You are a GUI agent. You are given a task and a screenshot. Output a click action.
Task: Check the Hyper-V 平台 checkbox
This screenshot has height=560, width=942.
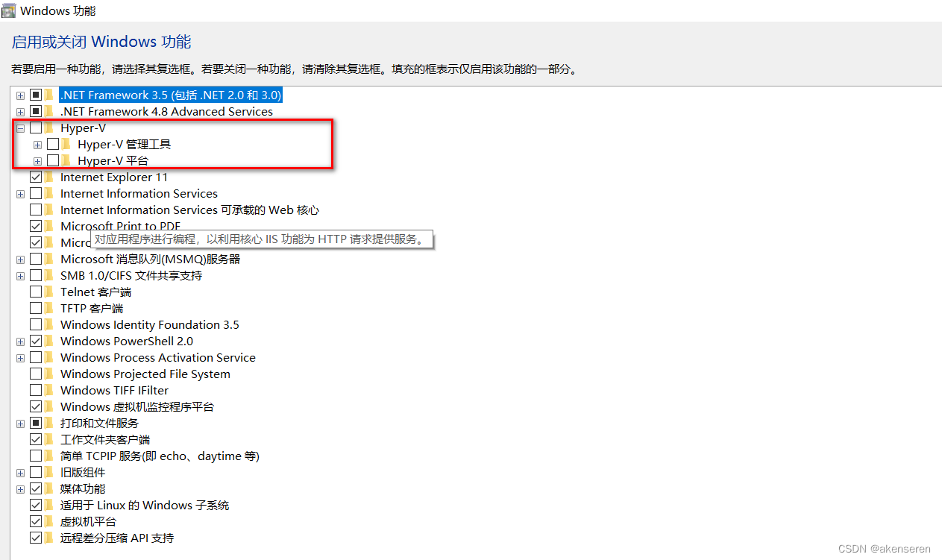[53, 161]
